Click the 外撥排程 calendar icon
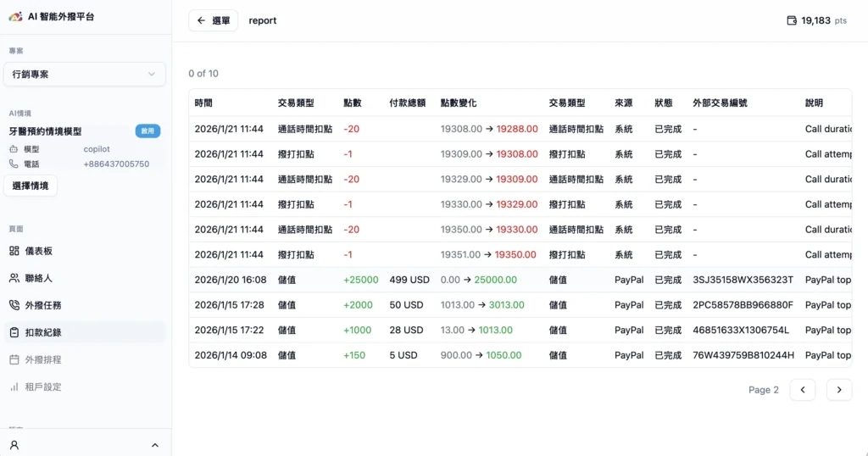868x456 pixels. pyautogui.click(x=14, y=359)
